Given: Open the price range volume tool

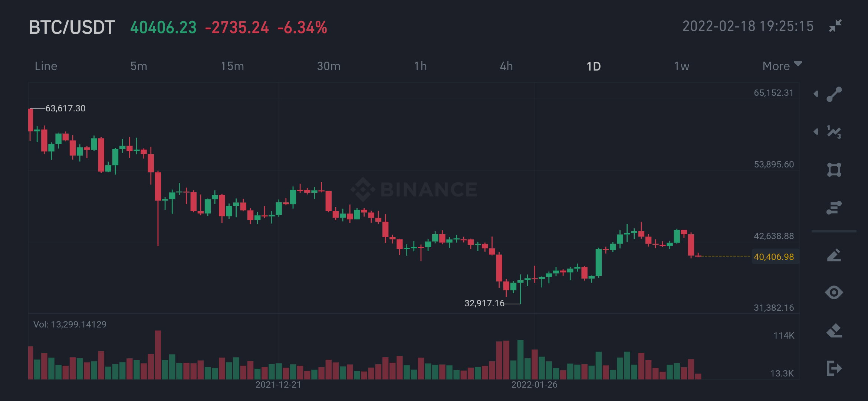Looking at the screenshot, I should pyautogui.click(x=834, y=208).
